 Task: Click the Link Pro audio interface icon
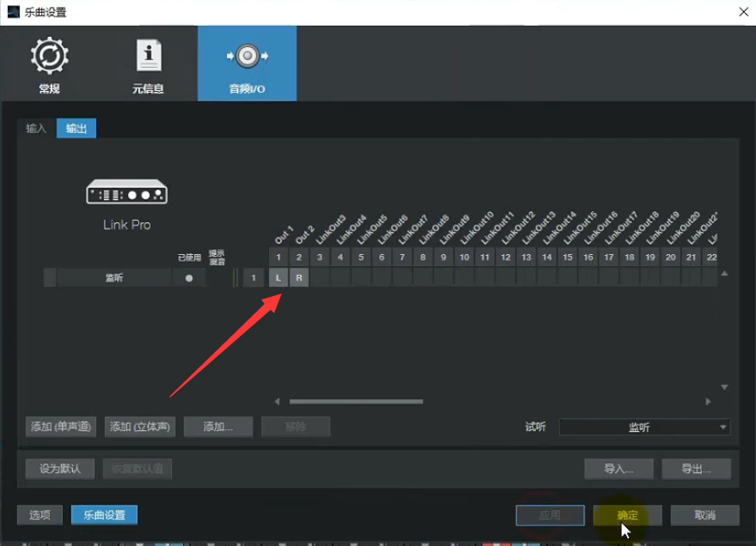tap(126, 192)
